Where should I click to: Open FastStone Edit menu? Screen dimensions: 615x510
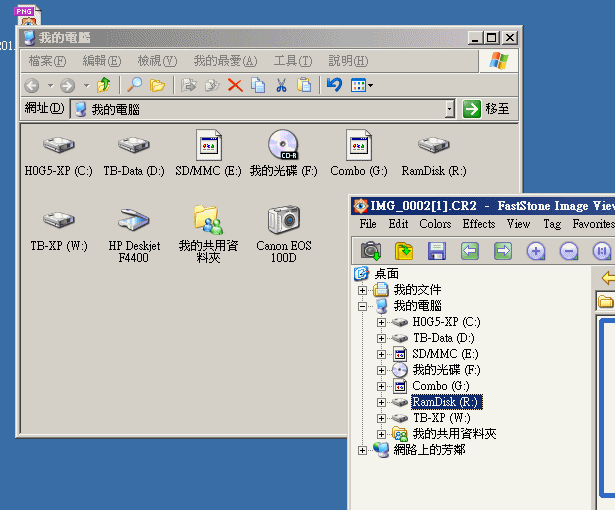click(x=398, y=224)
